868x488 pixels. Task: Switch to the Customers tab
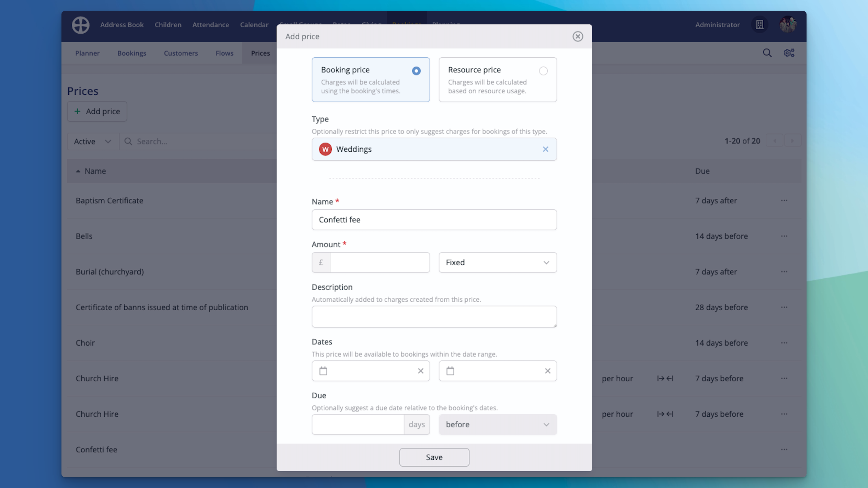coord(181,53)
